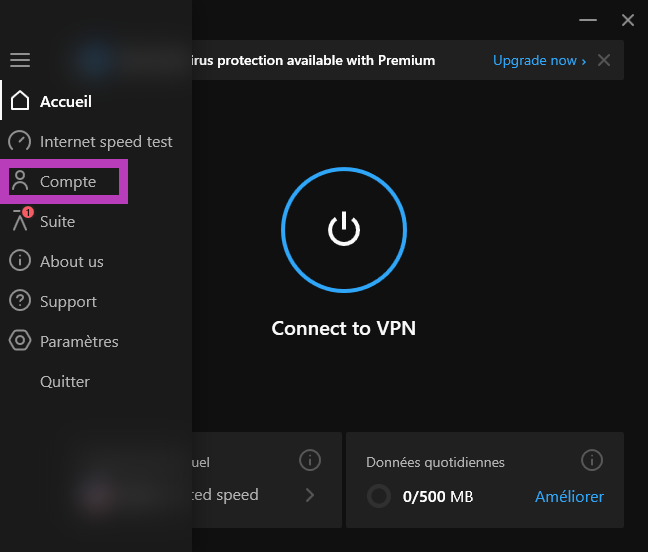Toggle the VPN power button on
This screenshot has width=648, height=552.
click(344, 230)
